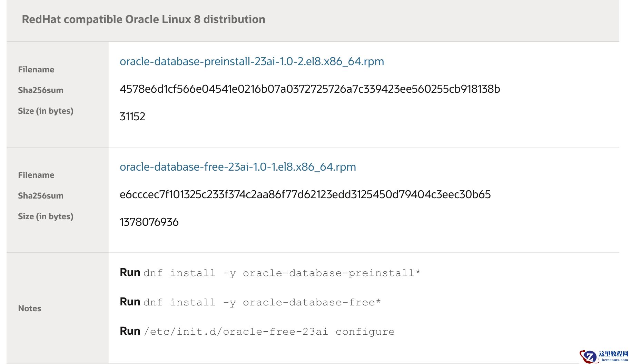This screenshot has width=630, height=364.
Task: Click the file size value 31152
Action: 132,117
